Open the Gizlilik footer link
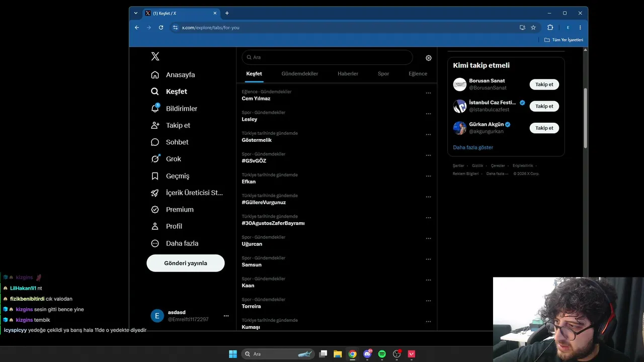 [x=477, y=165]
